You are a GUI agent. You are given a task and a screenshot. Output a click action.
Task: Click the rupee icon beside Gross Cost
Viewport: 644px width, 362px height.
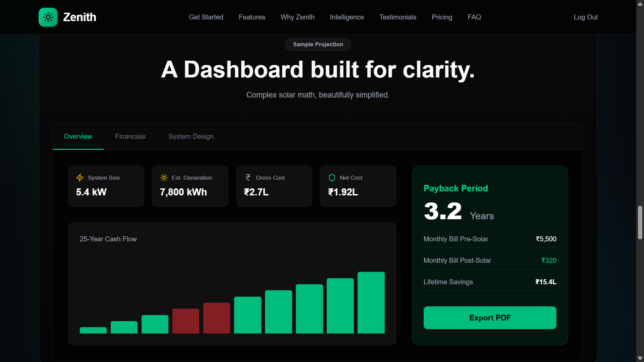point(248,178)
